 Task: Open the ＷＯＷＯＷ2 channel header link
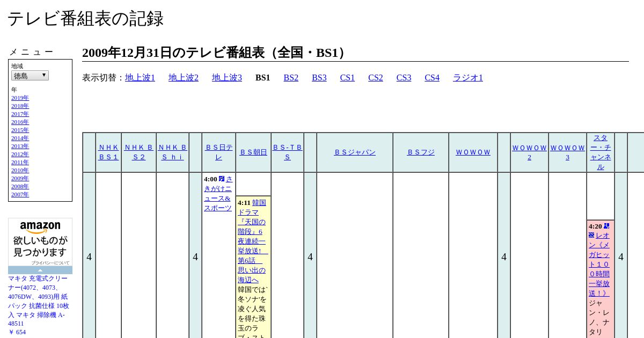tap(529, 152)
